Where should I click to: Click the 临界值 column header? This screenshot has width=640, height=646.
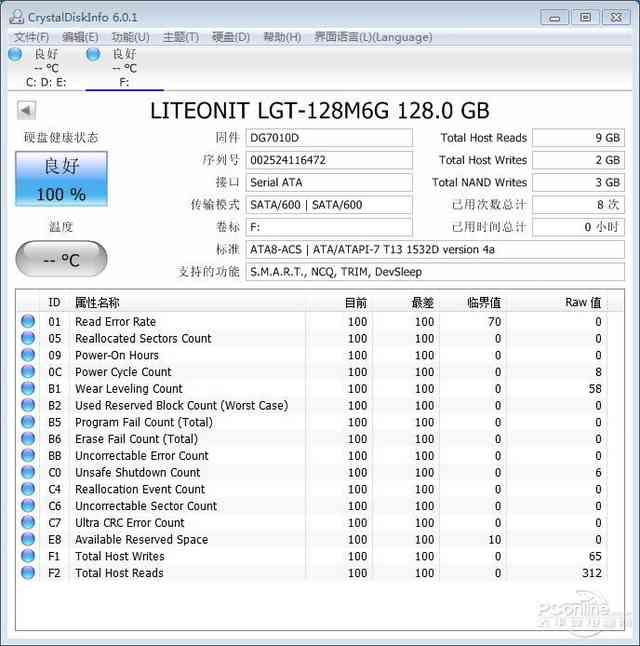coord(473,302)
